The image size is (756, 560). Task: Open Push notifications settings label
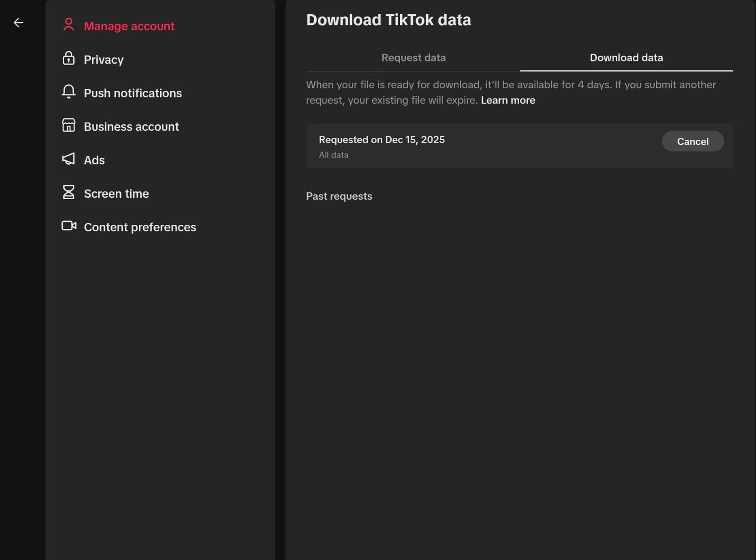click(133, 93)
